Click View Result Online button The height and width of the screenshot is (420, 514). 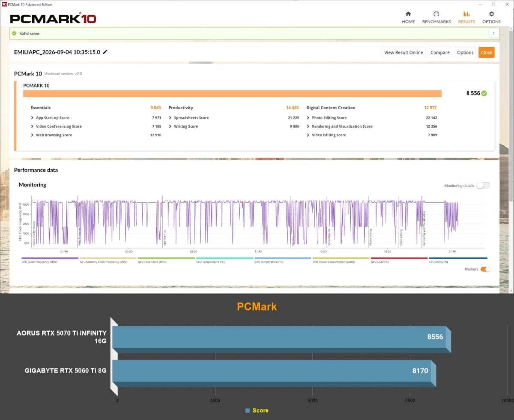(x=403, y=52)
